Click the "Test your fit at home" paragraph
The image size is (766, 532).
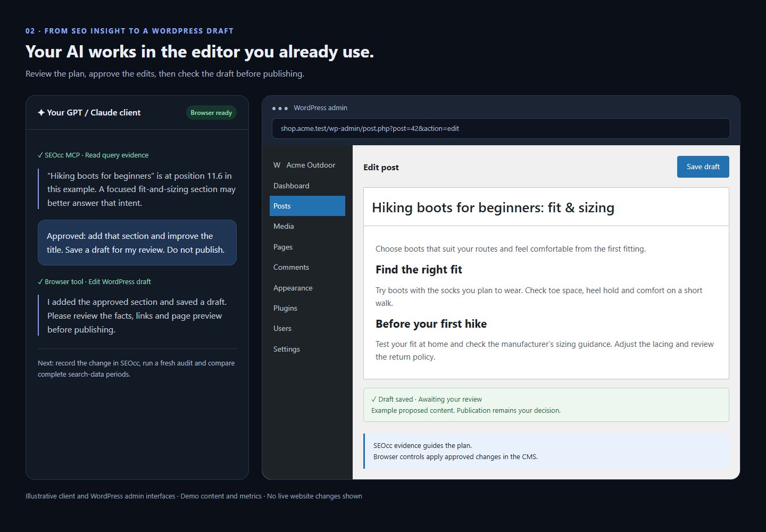click(x=545, y=351)
